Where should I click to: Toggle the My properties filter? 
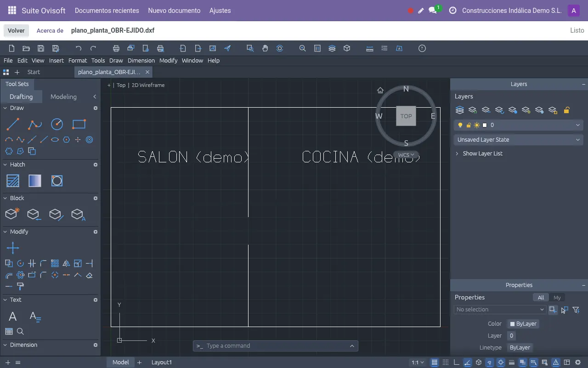coord(557,298)
